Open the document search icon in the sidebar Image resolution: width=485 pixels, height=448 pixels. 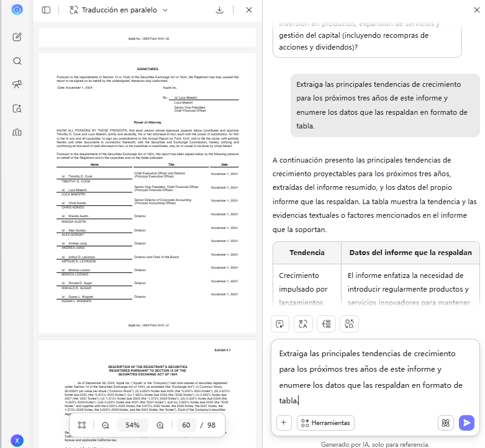coord(17,109)
